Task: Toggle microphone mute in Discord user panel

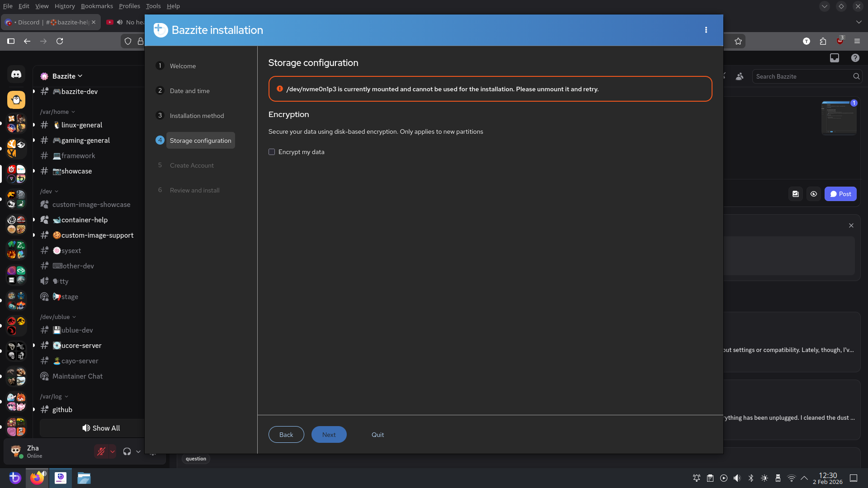Action: [x=101, y=451]
